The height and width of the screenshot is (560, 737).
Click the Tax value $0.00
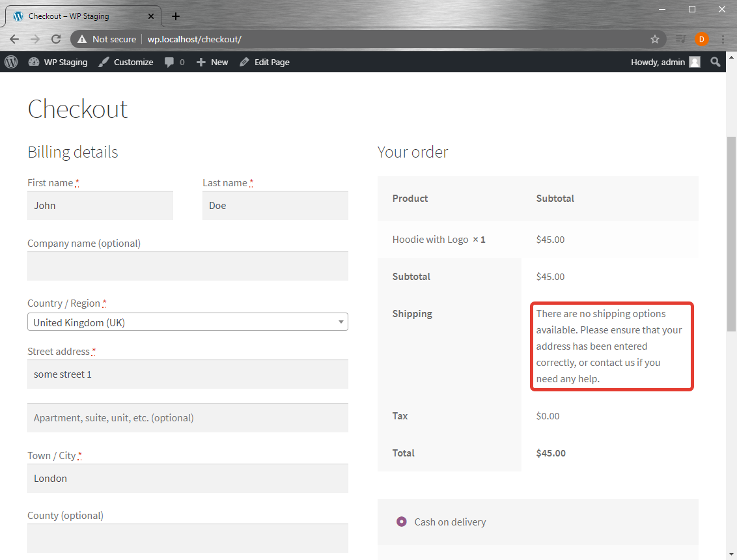pos(548,416)
